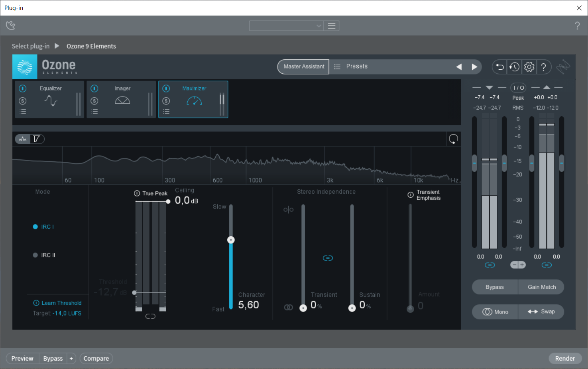Screen dimensions: 588x369
Task: Click Ozone Bypass button
Action: pyautogui.click(x=495, y=287)
